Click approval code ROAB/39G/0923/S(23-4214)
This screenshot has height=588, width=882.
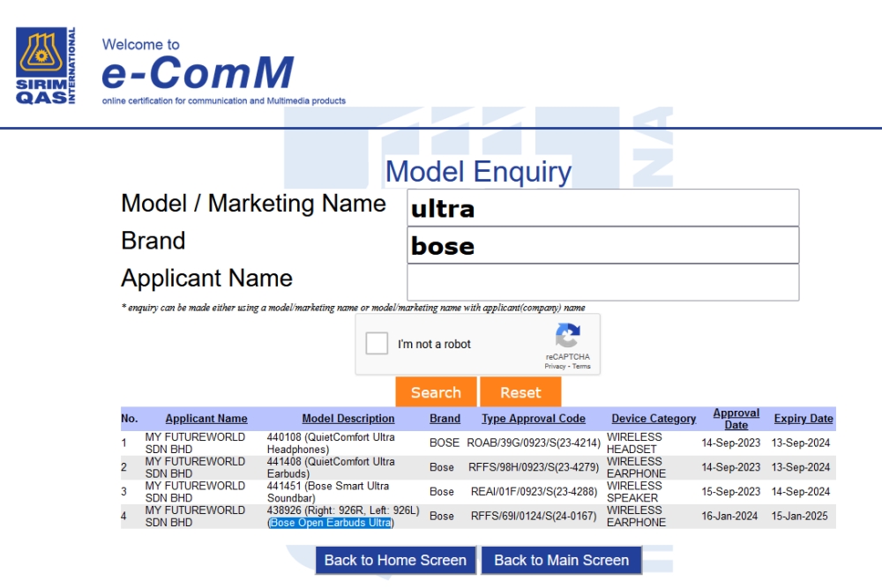pyautogui.click(x=534, y=443)
